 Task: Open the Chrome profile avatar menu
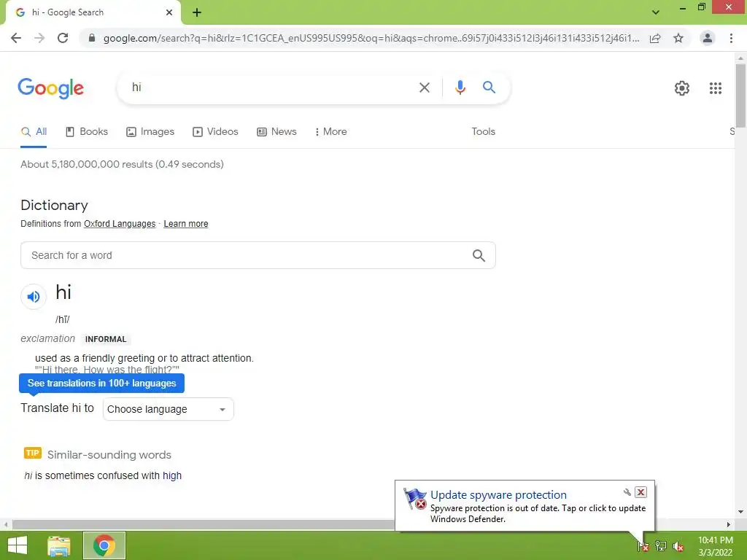point(708,38)
